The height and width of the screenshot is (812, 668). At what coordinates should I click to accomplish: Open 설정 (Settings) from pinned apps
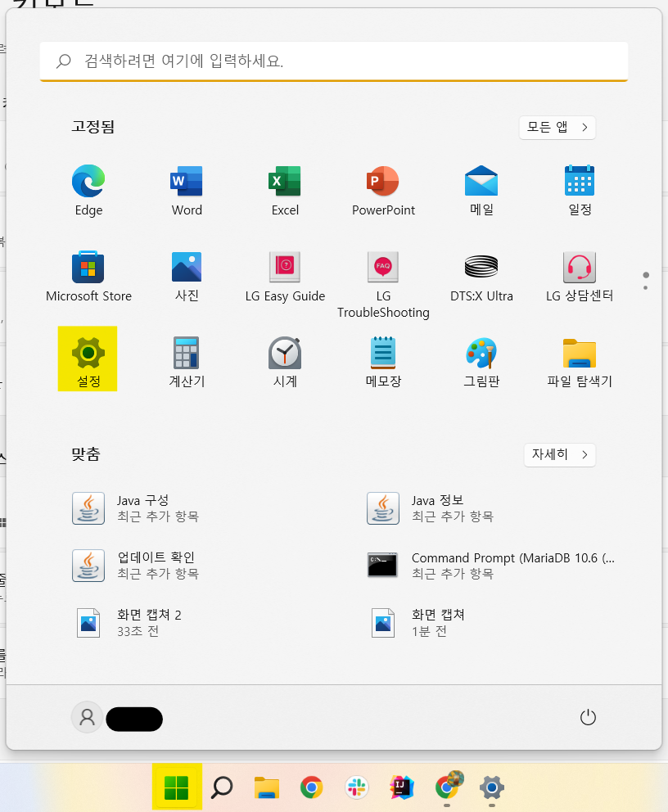[88, 359]
